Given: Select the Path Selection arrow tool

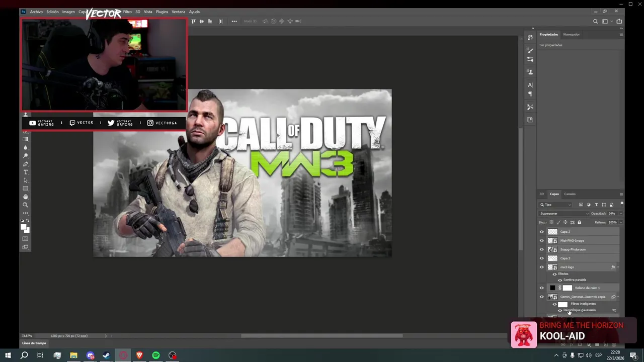Looking at the screenshot, I should coord(26,180).
